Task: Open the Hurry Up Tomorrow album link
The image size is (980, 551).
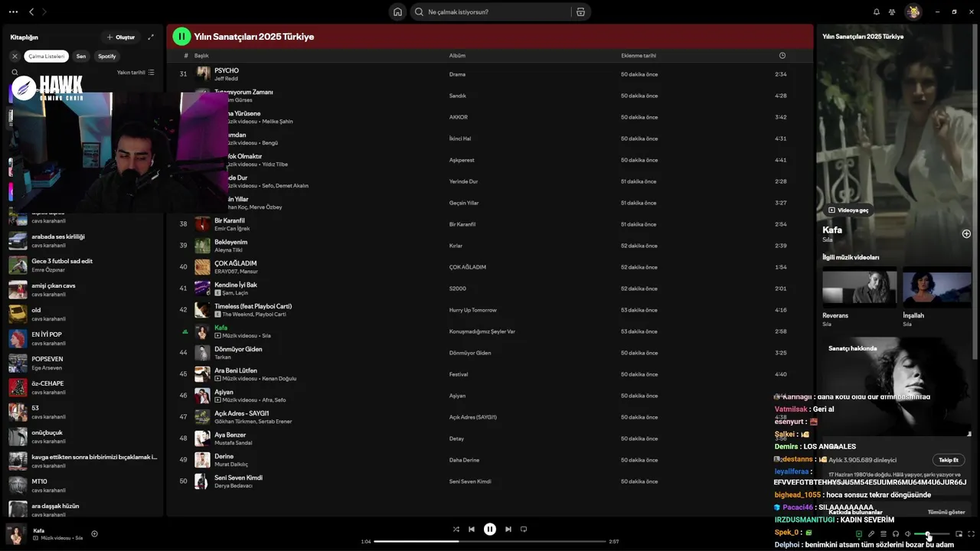Action: click(472, 310)
